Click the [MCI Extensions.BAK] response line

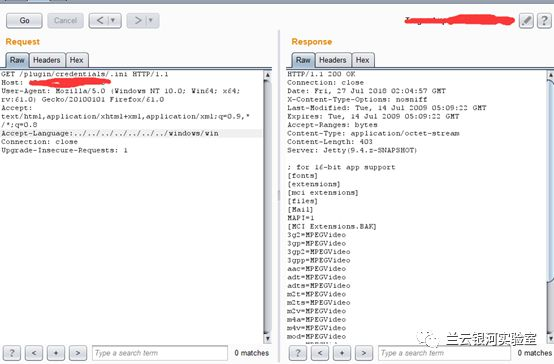tap(332, 227)
